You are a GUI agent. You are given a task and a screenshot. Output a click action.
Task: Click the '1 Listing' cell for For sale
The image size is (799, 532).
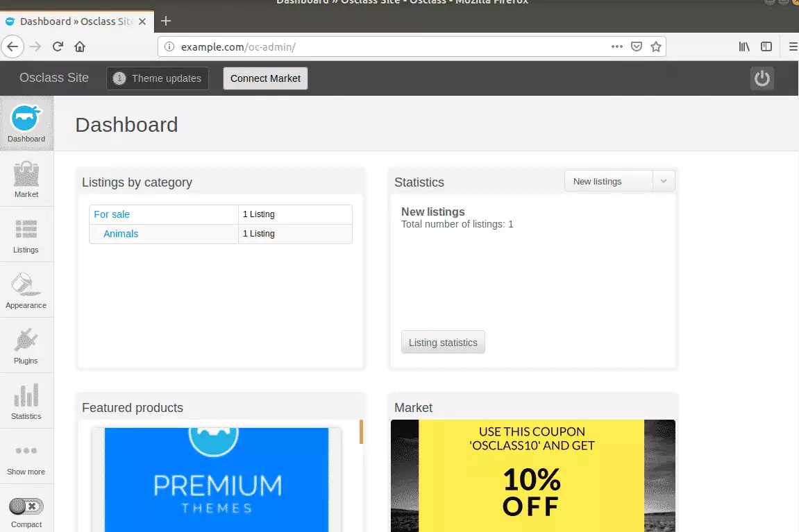tap(295, 214)
